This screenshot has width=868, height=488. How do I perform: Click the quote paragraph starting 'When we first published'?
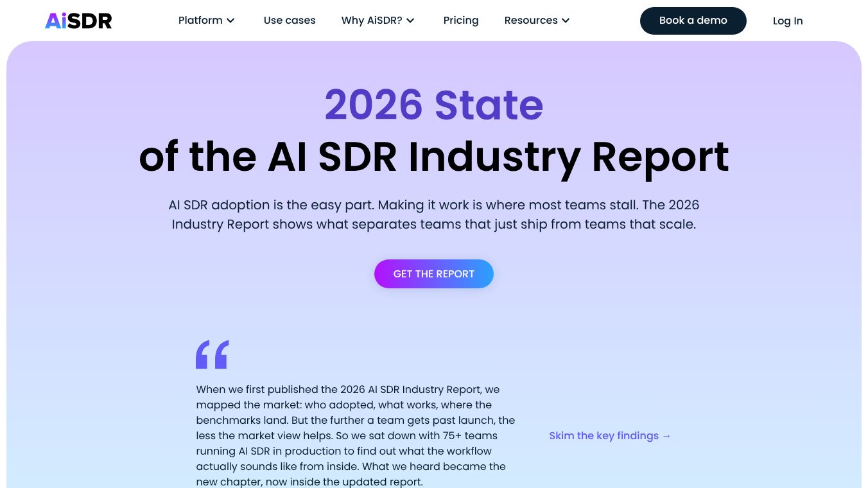pos(356,435)
